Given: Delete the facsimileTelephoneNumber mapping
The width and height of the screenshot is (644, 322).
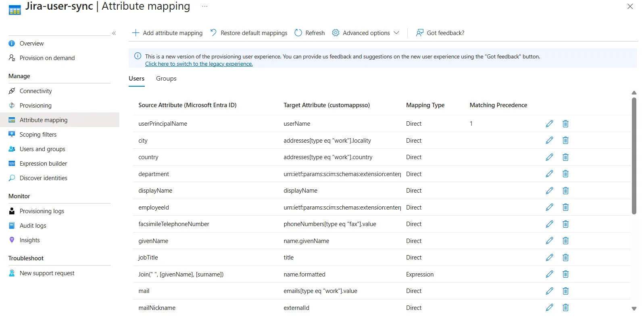Looking at the screenshot, I should (x=565, y=224).
